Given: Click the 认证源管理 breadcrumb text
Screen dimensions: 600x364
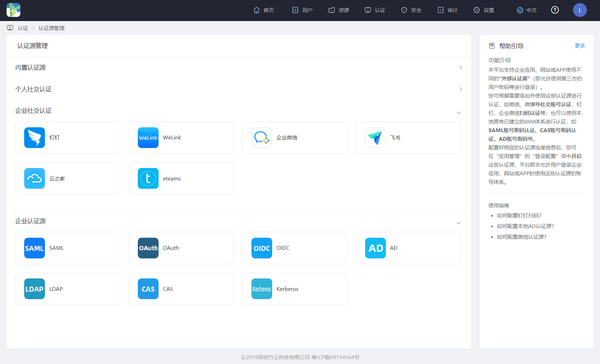Looking at the screenshot, I should click(51, 28).
